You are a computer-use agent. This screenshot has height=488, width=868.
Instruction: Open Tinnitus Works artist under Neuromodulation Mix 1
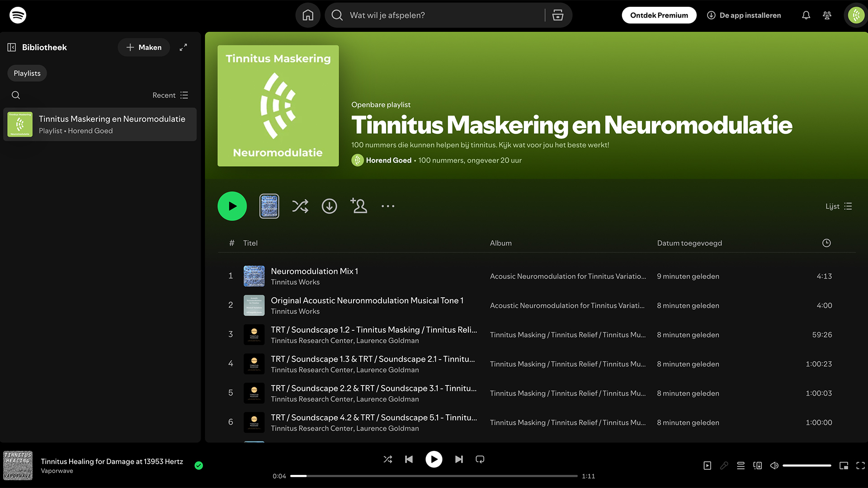tap(295, 282)
